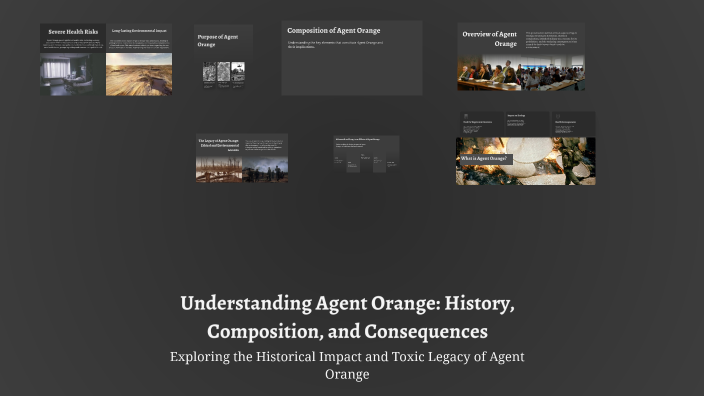Viewport: 704px width, 396px height.
Task: Click the conference audience photo
Action: 521,73
